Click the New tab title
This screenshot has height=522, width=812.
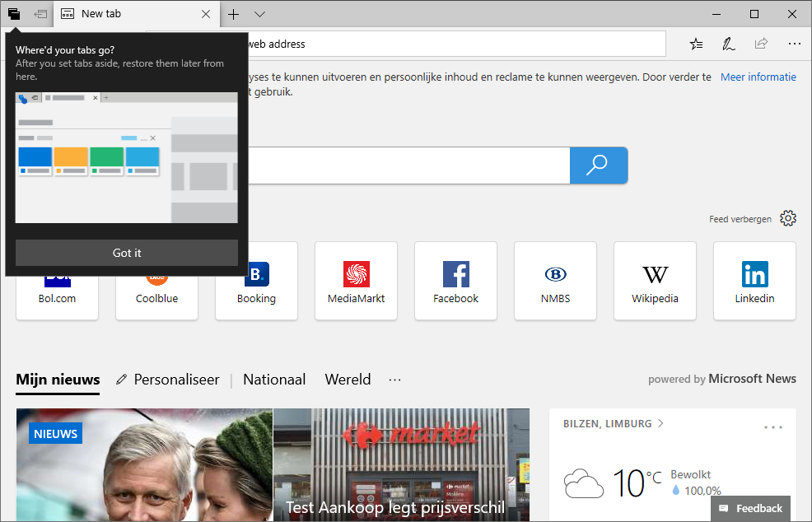(101, 14)
